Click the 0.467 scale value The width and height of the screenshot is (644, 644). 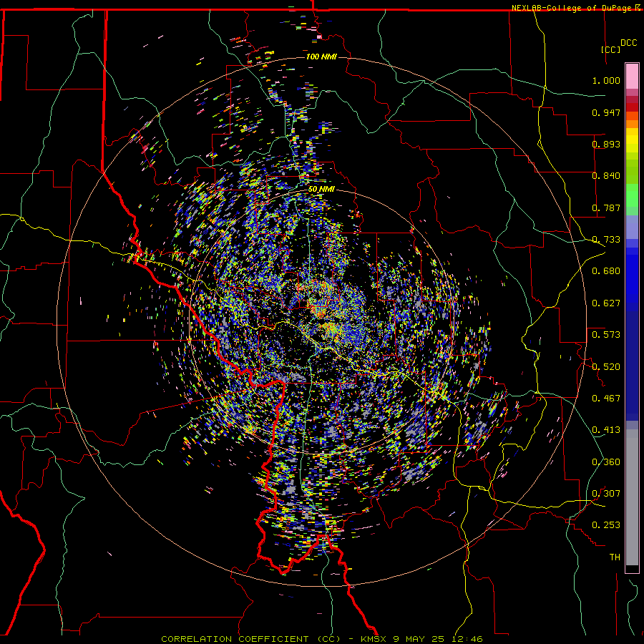coord(606,399)
